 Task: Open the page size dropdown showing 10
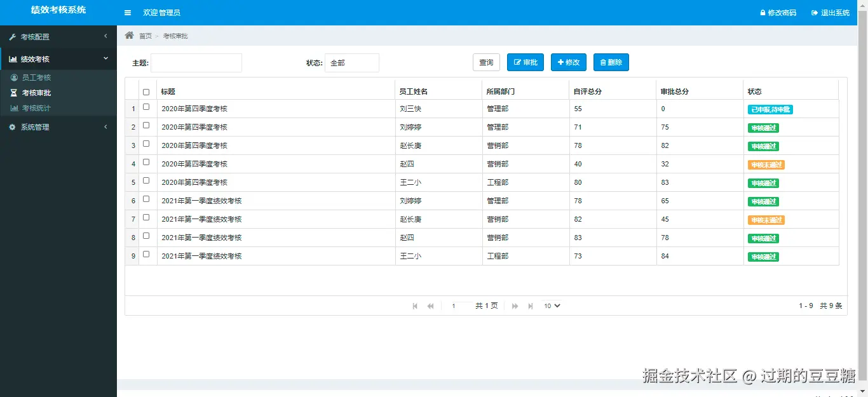552,306
